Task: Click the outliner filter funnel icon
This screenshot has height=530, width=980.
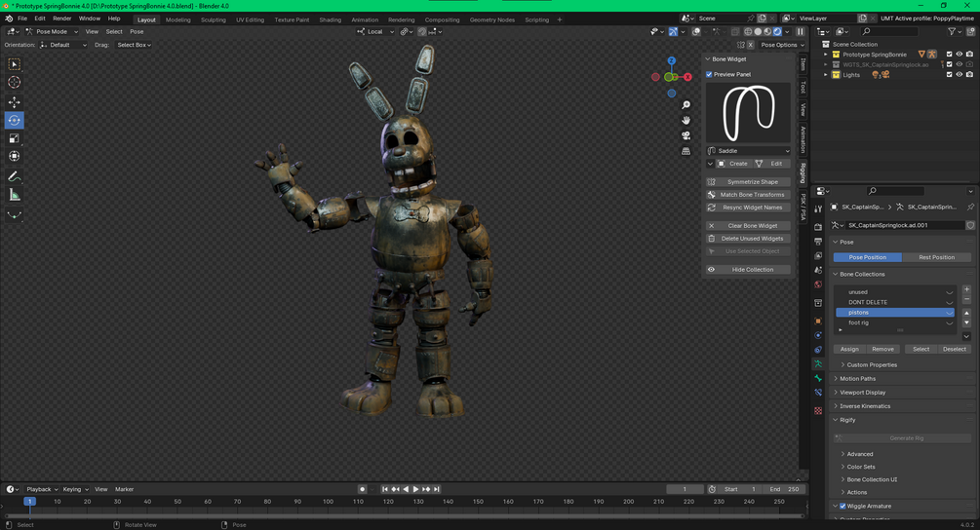Action: click(x=952, y=31)
